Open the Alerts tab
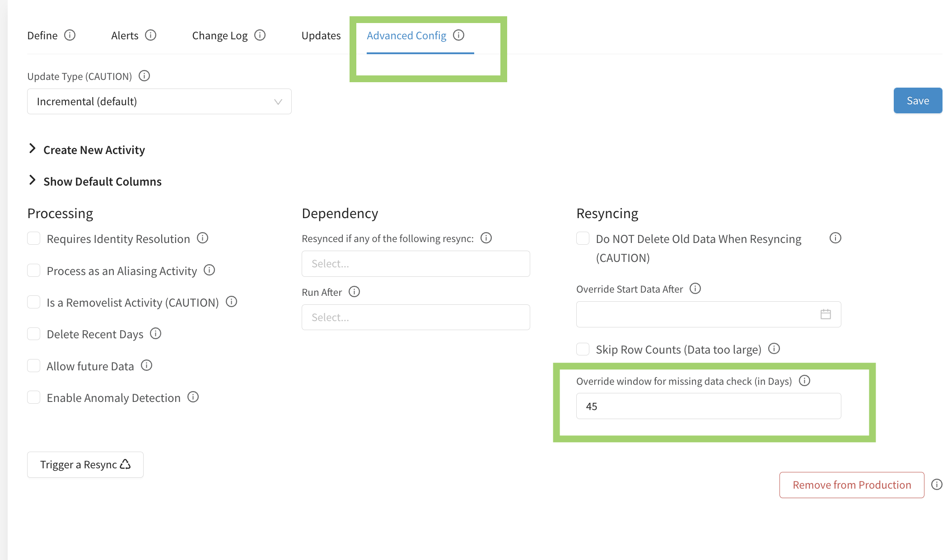 125,36
